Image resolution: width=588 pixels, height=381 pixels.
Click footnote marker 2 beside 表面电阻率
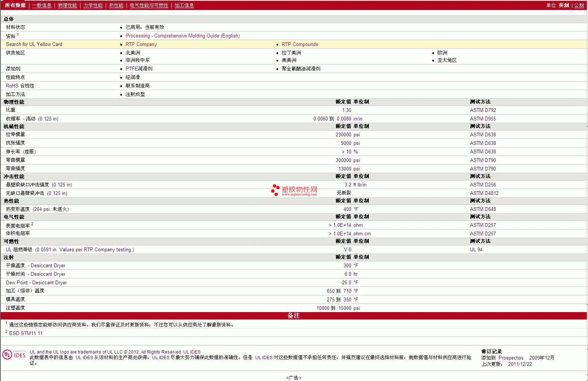pyautogui.click(x=32, y=224)
